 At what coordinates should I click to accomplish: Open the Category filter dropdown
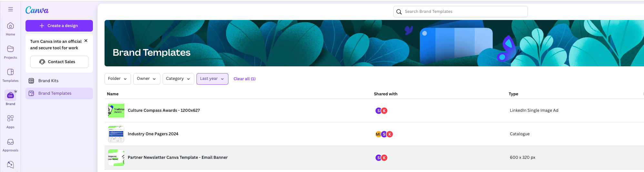click(178, 79)
